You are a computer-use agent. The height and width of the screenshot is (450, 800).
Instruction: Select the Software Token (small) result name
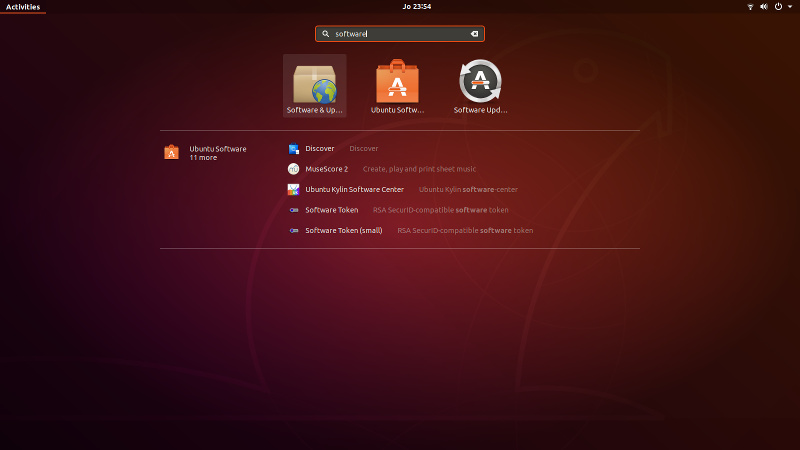coord(344,231)
